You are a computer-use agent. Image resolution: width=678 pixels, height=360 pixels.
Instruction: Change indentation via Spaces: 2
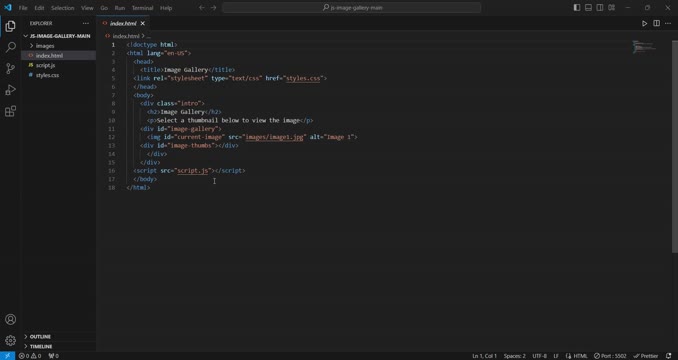[515, 356]
